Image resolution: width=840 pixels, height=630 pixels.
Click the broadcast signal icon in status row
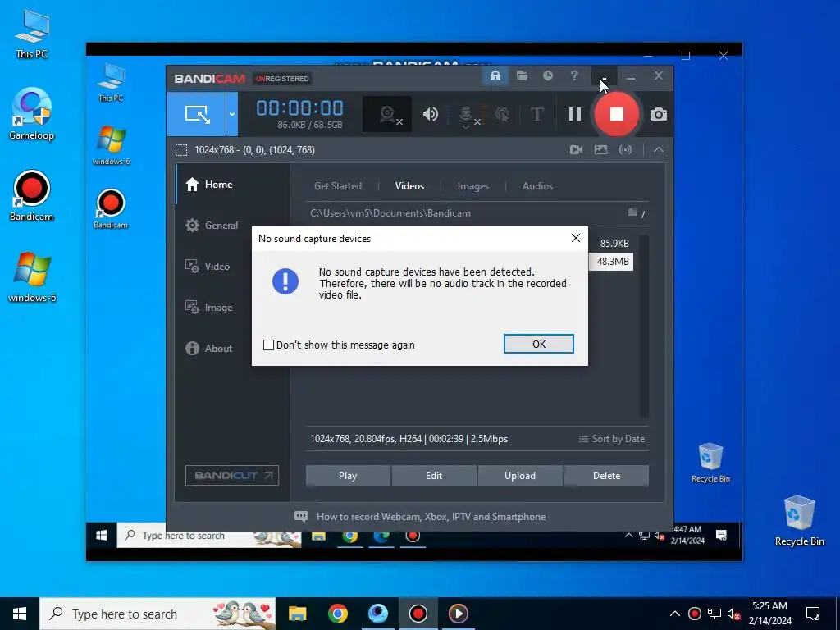[x=625, y=150]
